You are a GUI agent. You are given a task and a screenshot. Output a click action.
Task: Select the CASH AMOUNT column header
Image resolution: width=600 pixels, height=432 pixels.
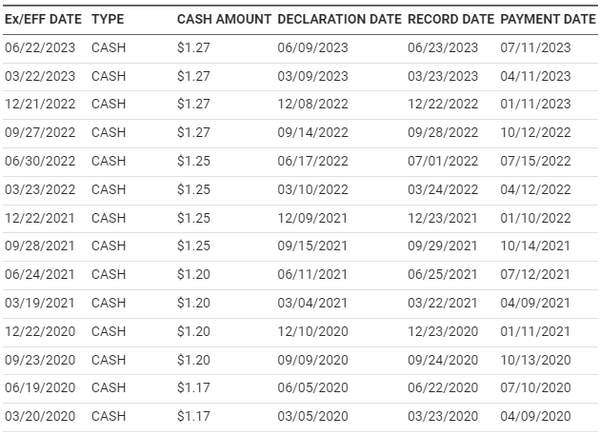(223, 19)
